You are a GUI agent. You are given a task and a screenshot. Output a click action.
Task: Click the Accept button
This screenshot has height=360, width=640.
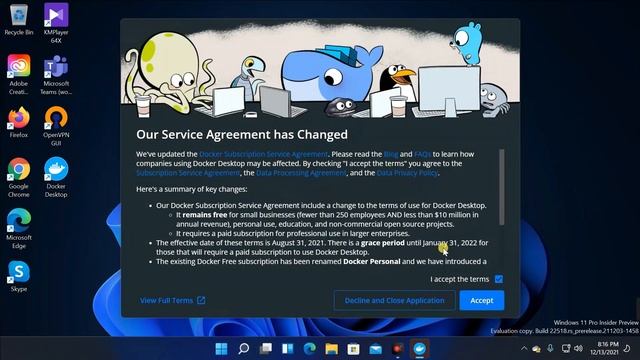pos(482,300)
